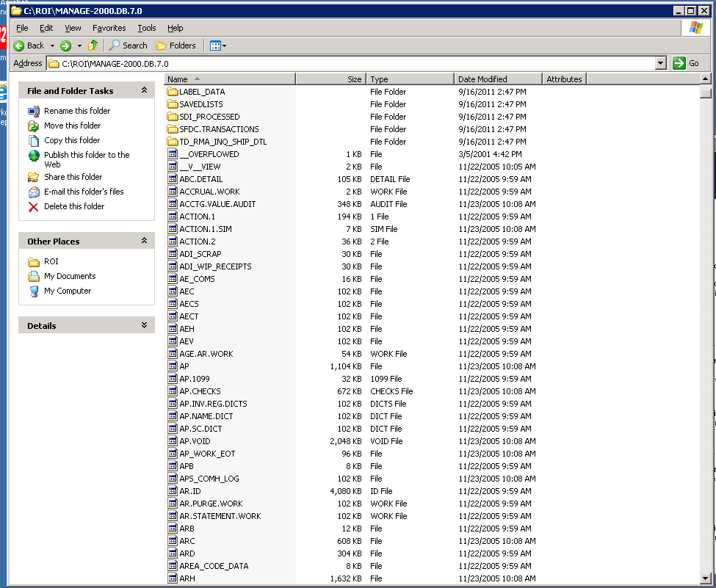Select the SDI_PROCESSED folder icon
Viewport: 716px width, 588px height.
tap(172, 117)
